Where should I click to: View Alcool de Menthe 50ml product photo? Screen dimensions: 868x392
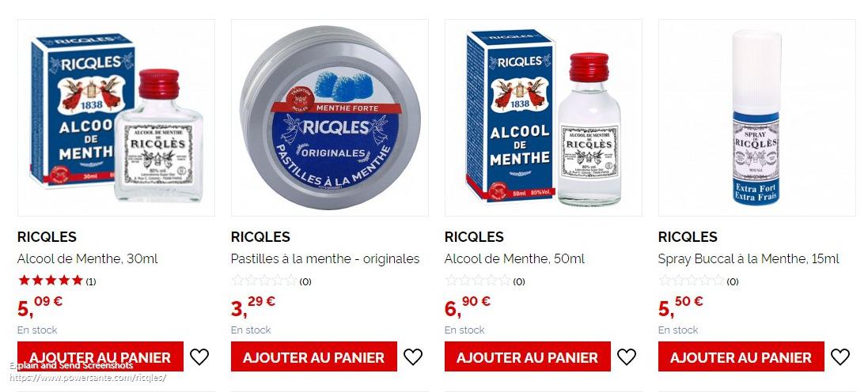click(544, 118)
